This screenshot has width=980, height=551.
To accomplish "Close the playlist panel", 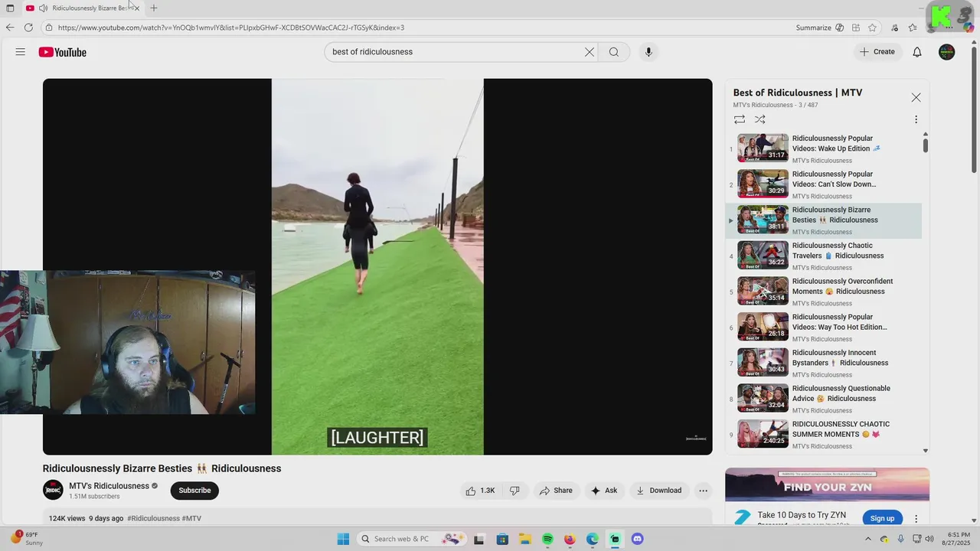I will pyautogui.click(x=916, y=98).
